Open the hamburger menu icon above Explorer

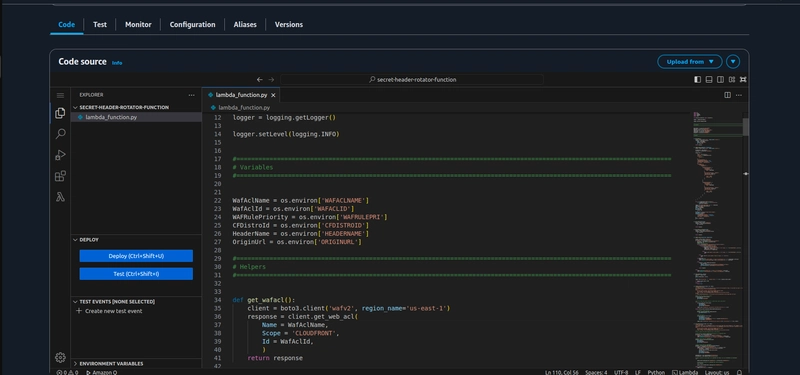(60, 95)
